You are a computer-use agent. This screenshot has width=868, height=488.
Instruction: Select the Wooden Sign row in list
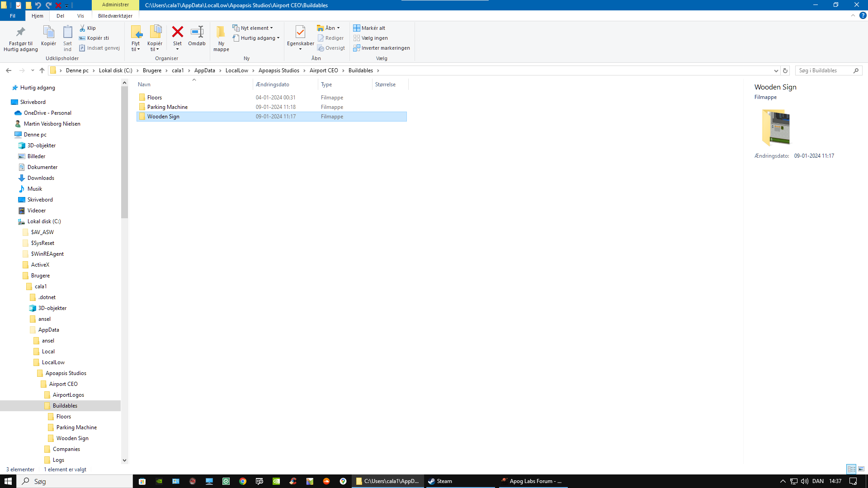click(x=272, y=117)
